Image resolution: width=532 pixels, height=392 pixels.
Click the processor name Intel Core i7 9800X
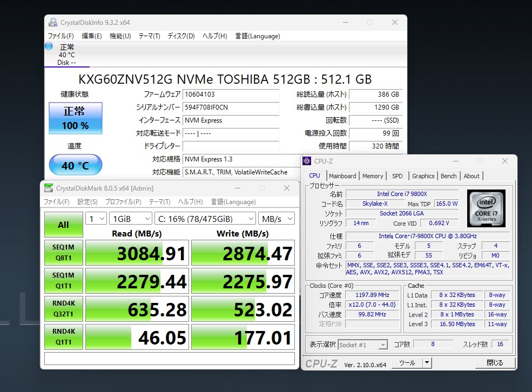pyautogui.click(x=402, y=194)
